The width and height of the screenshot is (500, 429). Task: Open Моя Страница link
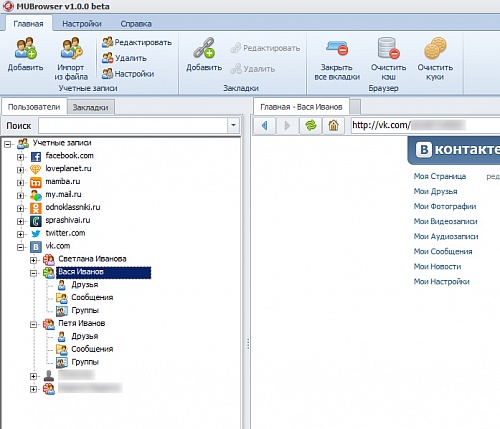point(440,176)
